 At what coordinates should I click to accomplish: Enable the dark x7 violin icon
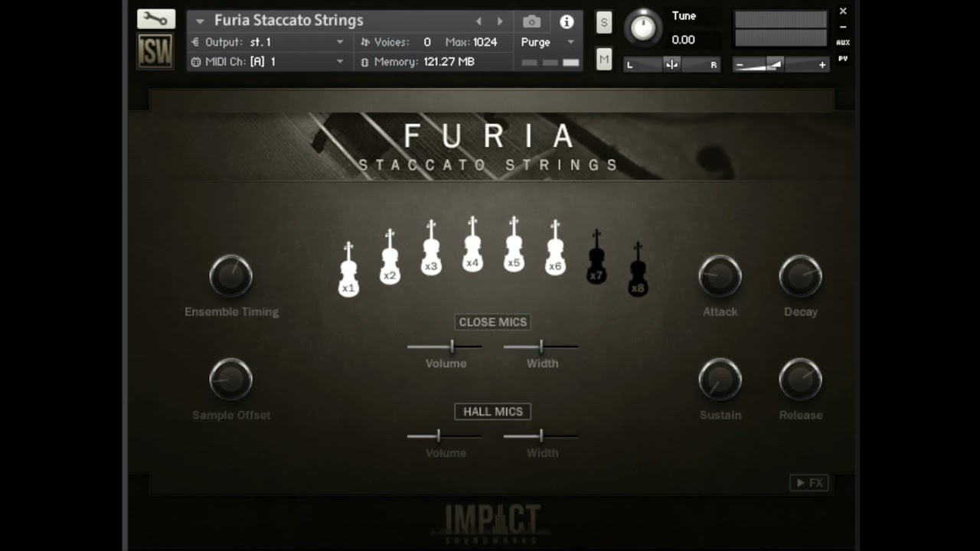[596, 256]
